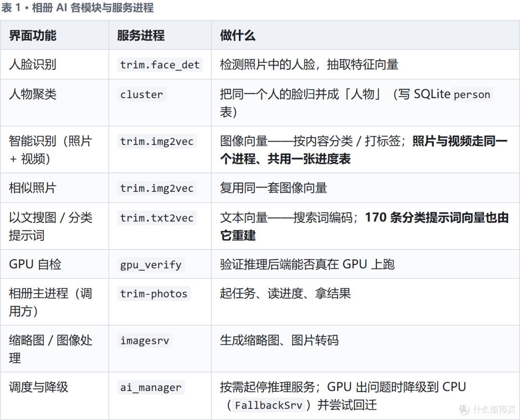Click the '按需起停推理服务' text
This screenshot has width=520, height=420.
(x=267, y=387)
